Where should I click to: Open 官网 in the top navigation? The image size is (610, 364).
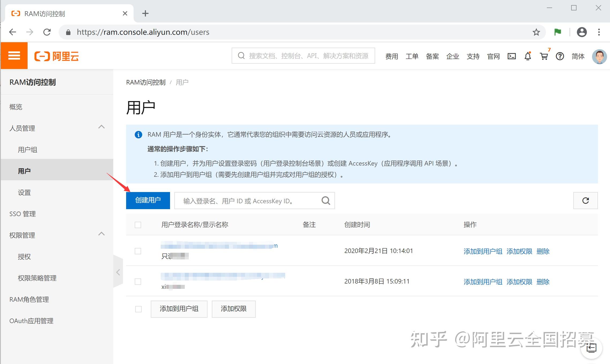pyautogui.click(x=494, y=56)
